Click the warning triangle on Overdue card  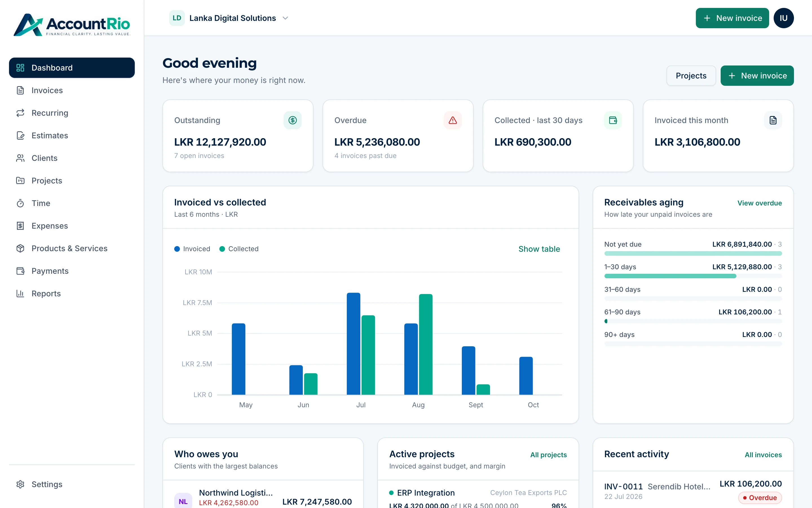(453, 120)
